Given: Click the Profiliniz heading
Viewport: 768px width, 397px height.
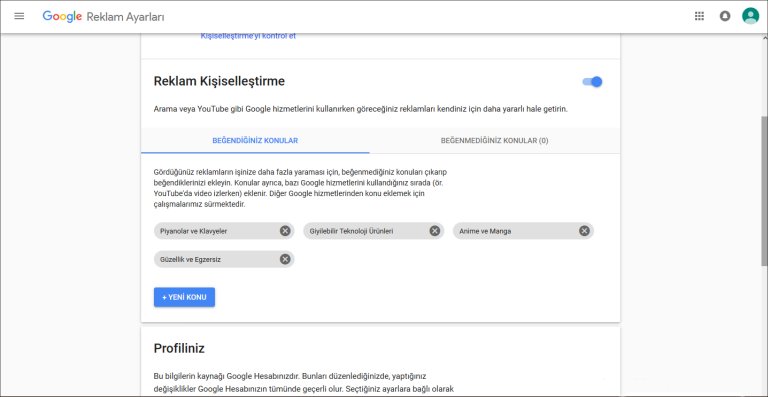Looking at the screenshot, I should (179, 349).
